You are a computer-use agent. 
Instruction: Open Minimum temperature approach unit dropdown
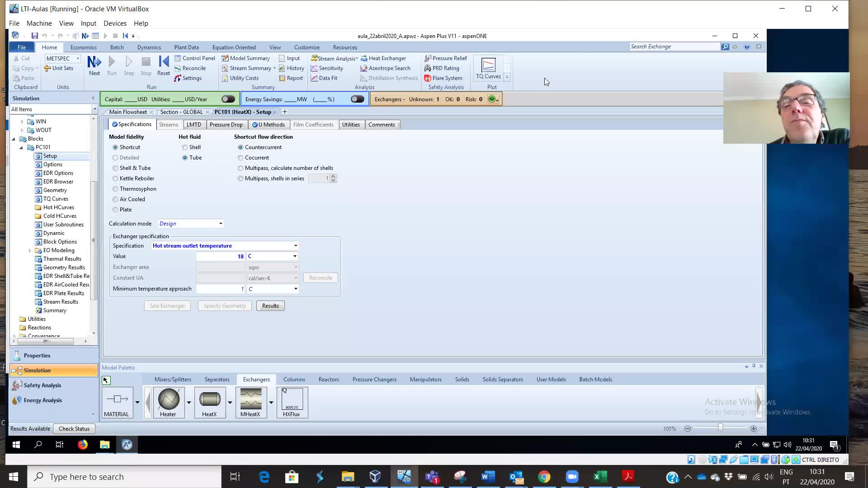point(296,289)
